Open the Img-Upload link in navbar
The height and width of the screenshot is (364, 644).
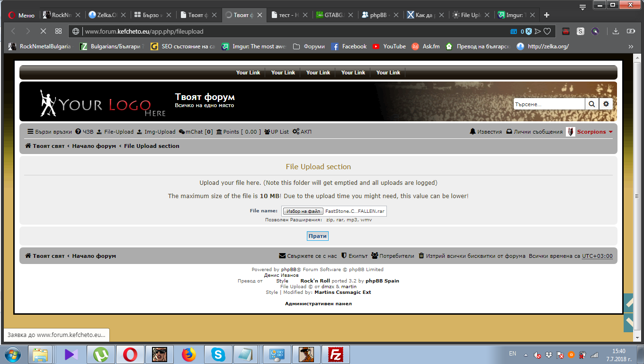tap(156, 132)
